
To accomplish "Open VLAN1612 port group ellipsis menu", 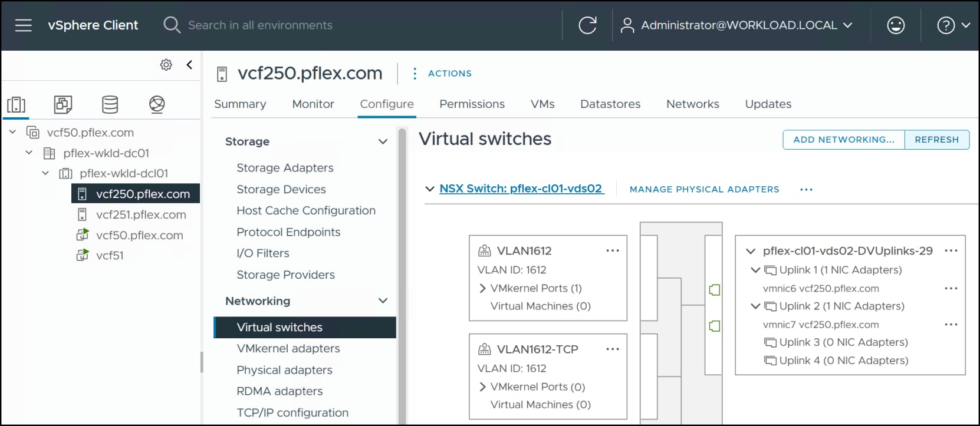I will click(x=613, y=250).
